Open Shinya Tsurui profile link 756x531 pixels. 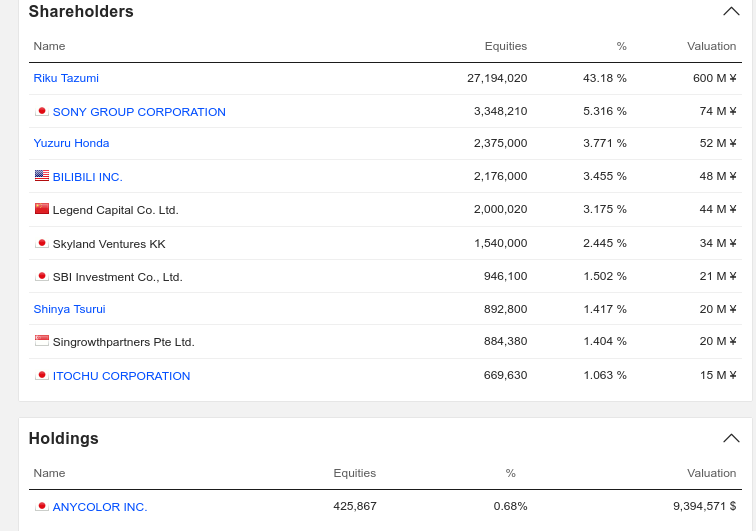coord(69,309)
